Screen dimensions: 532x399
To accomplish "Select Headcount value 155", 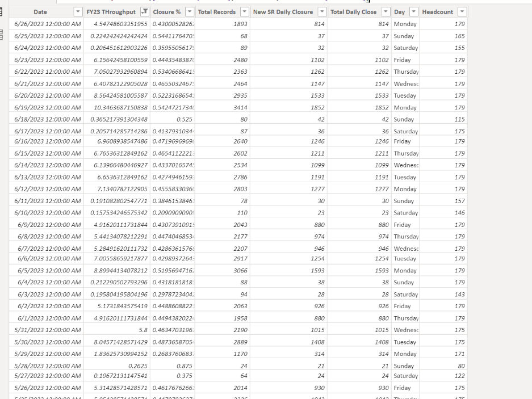I will coord(460,48).
